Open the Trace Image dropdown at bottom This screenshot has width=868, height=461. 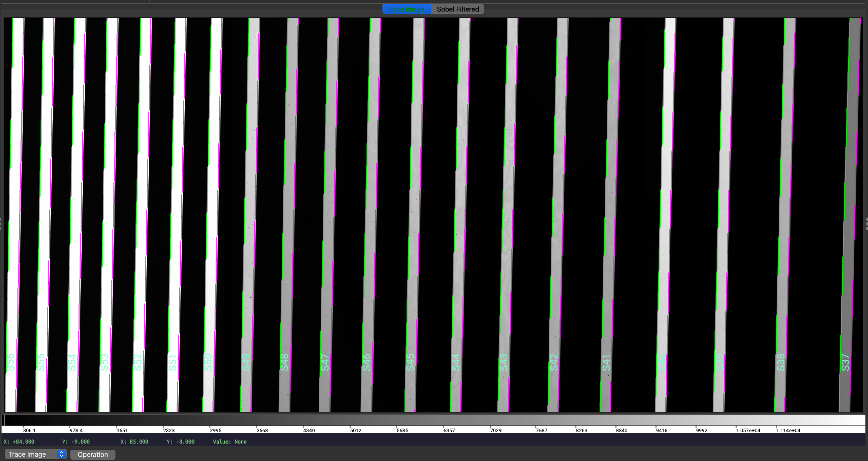point(35,454)
